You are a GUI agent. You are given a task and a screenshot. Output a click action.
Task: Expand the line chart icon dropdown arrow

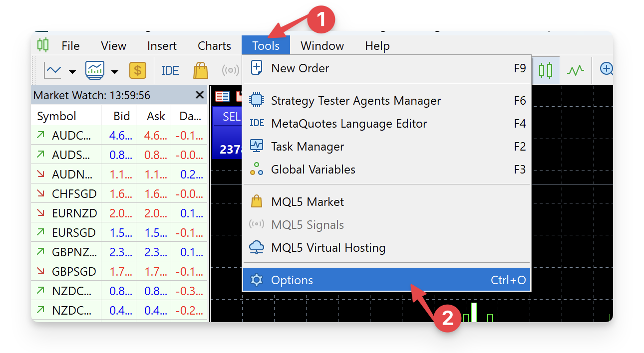click(x=72, y=72)
